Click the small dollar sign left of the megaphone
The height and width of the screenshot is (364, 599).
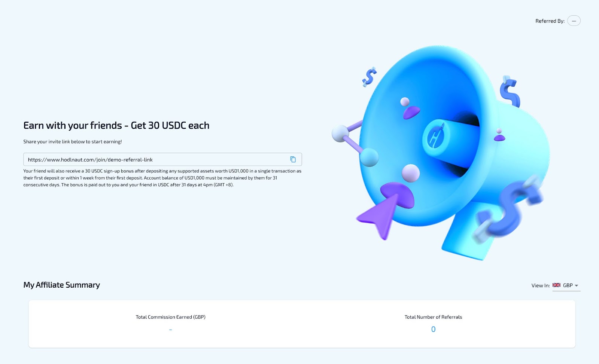pyautogui.click(x=369, y=77)
